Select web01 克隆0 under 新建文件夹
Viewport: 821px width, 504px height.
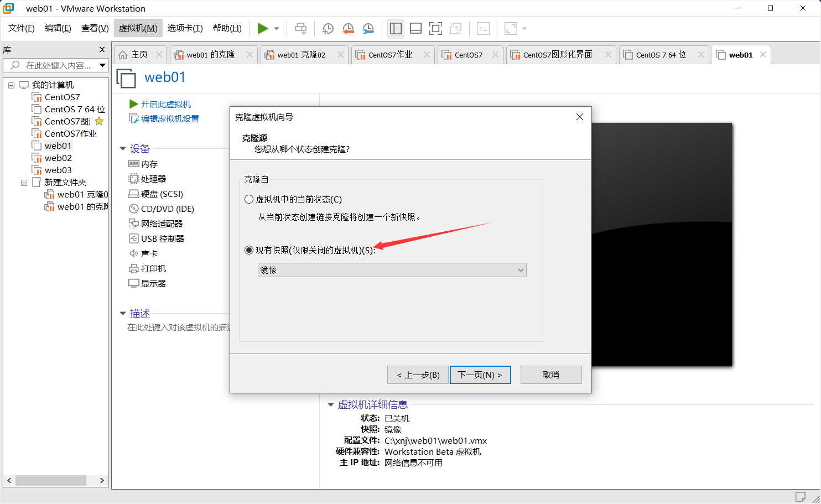[82, 195]
